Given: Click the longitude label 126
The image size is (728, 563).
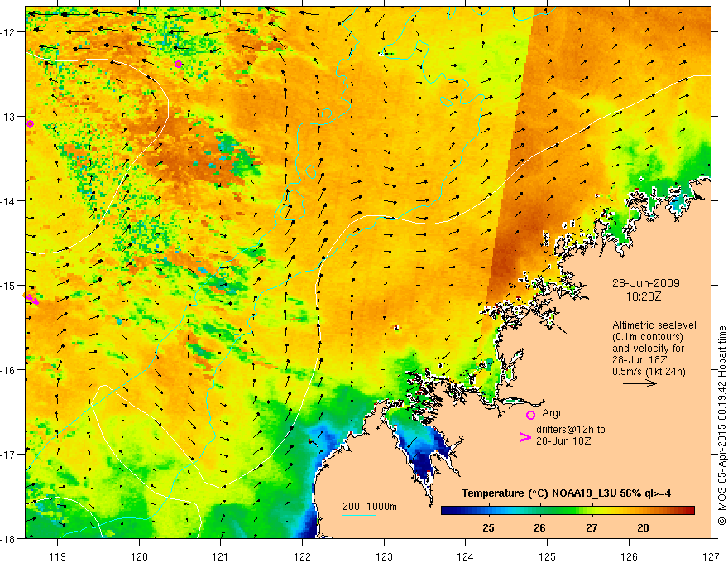Looking at the screenshot, I should coord(629,556).
